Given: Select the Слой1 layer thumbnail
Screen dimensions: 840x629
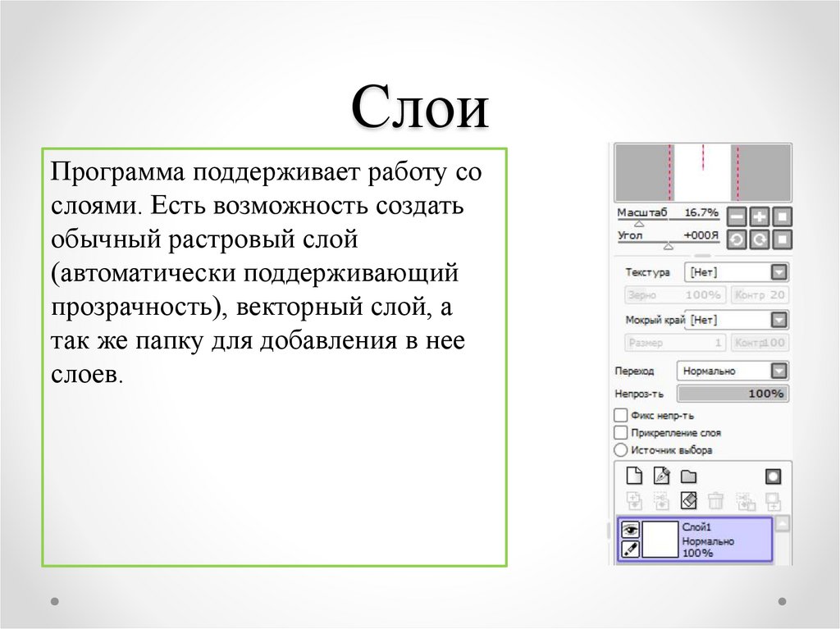Looking at the screenshot, I should [660, 540].
